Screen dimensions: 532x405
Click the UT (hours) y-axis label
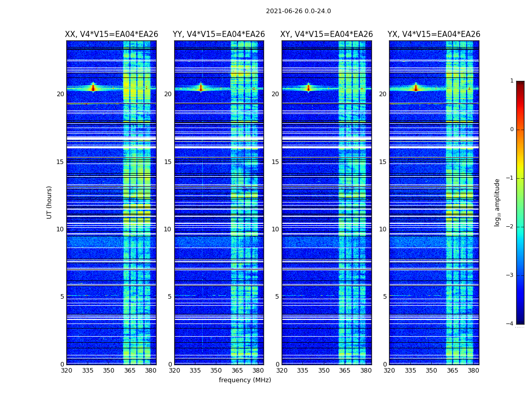[50, 202]
